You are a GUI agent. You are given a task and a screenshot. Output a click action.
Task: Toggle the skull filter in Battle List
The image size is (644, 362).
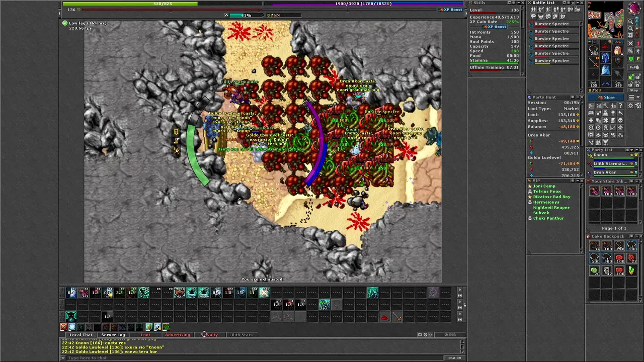(x=548, y=17)
